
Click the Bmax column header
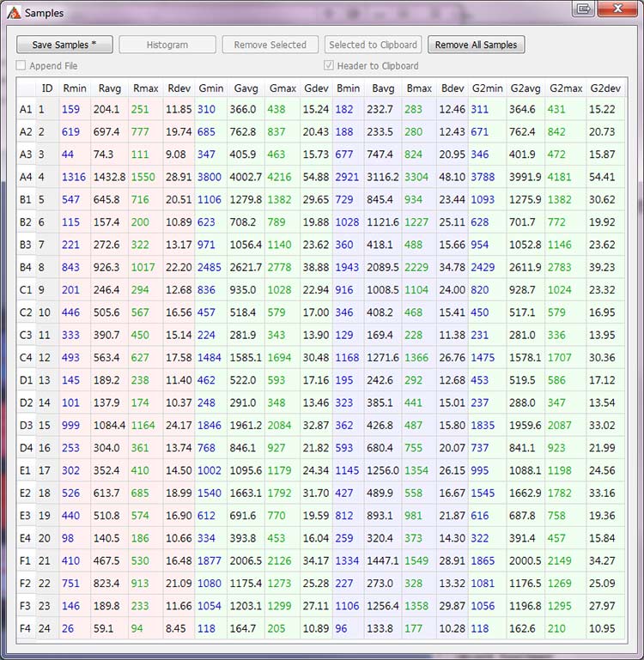click(x=419, y=88)
